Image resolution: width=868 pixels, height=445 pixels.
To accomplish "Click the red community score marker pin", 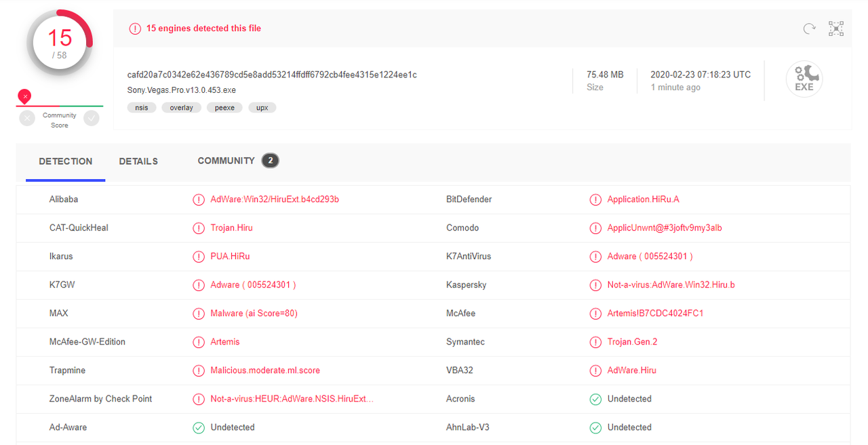I will (24, 96).
